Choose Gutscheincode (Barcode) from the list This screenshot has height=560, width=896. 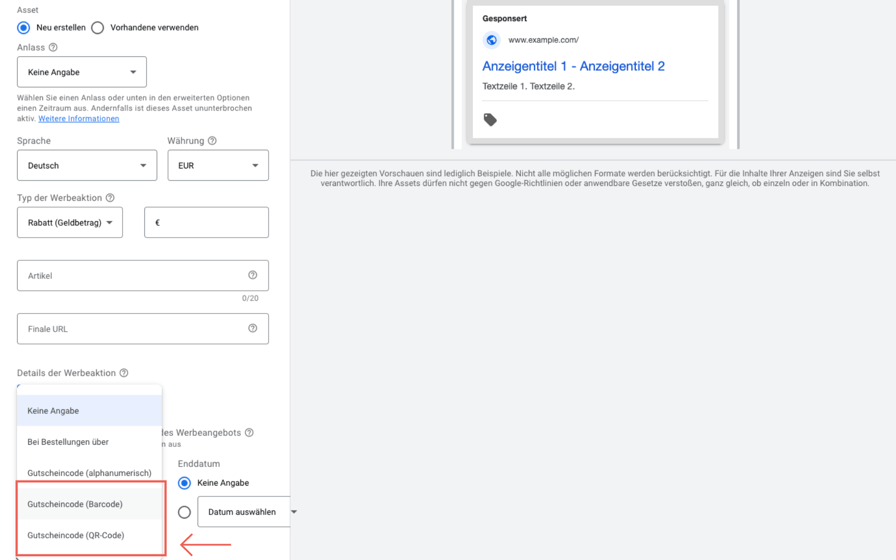pos(90,504)
